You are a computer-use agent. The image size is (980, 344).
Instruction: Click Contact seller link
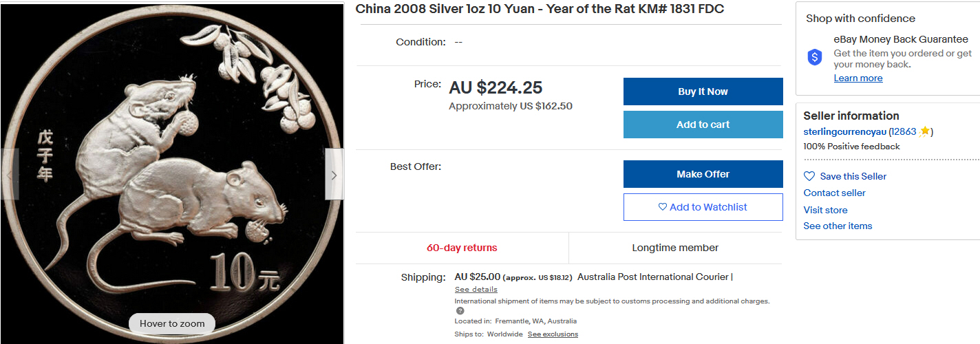[834, 193]
